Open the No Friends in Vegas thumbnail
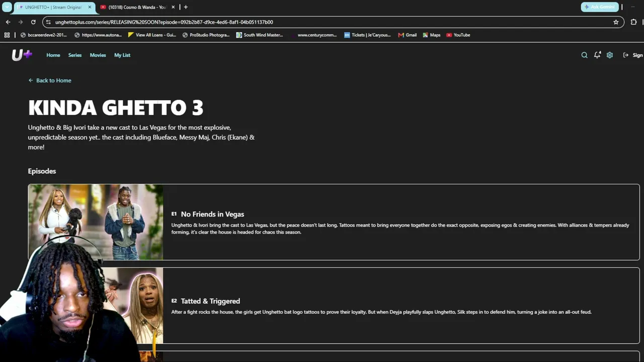The width and height of the screenshot is (644, 362). pyautogui.click(x=96, y=222)
